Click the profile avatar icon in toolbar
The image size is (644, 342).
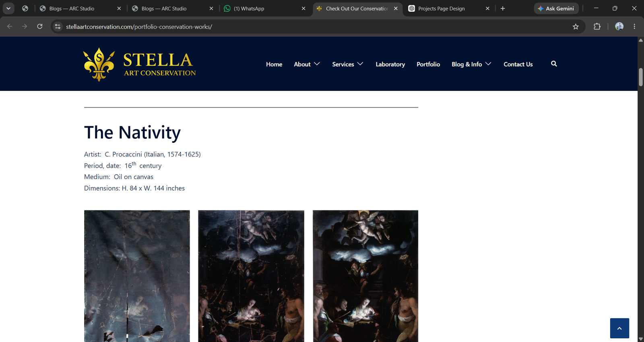pos(619,27)
